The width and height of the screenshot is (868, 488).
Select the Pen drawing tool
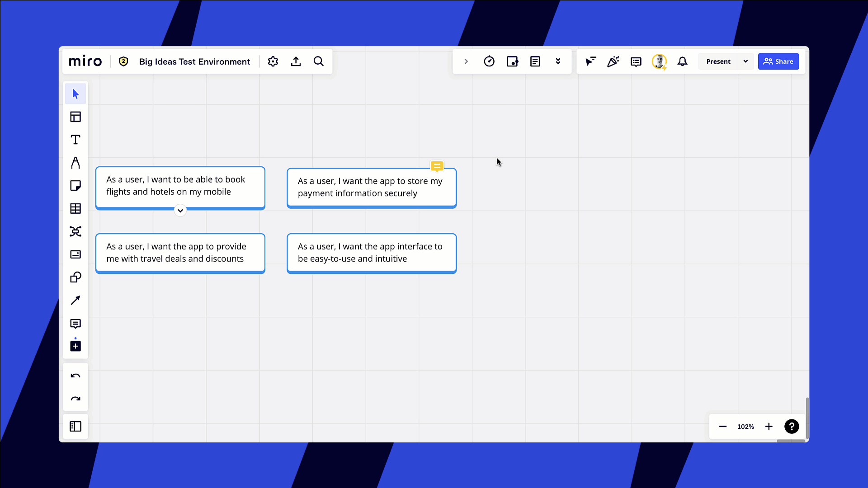tap(75, 163)
